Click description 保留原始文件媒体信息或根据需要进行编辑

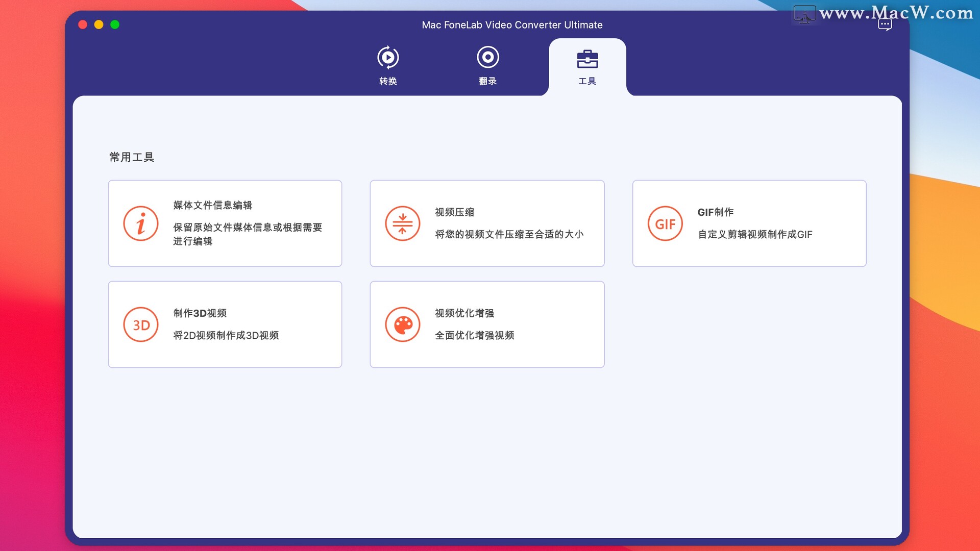pos(248,234)
